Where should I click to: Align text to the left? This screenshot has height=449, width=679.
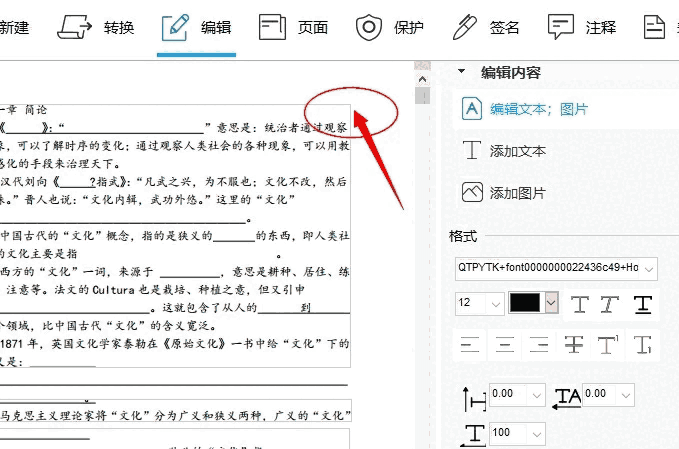click(x=470, y=345)
